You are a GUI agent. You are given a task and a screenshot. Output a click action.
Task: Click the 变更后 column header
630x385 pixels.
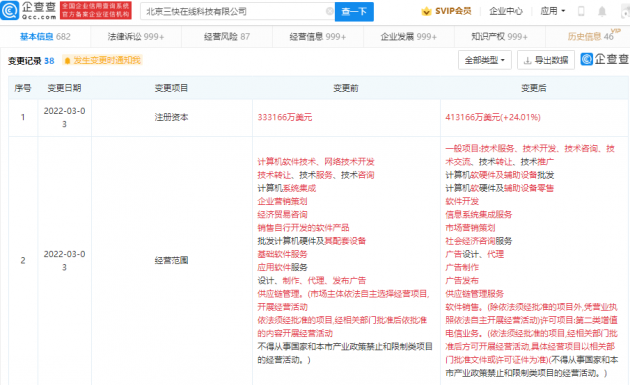(x=534, y=88)
